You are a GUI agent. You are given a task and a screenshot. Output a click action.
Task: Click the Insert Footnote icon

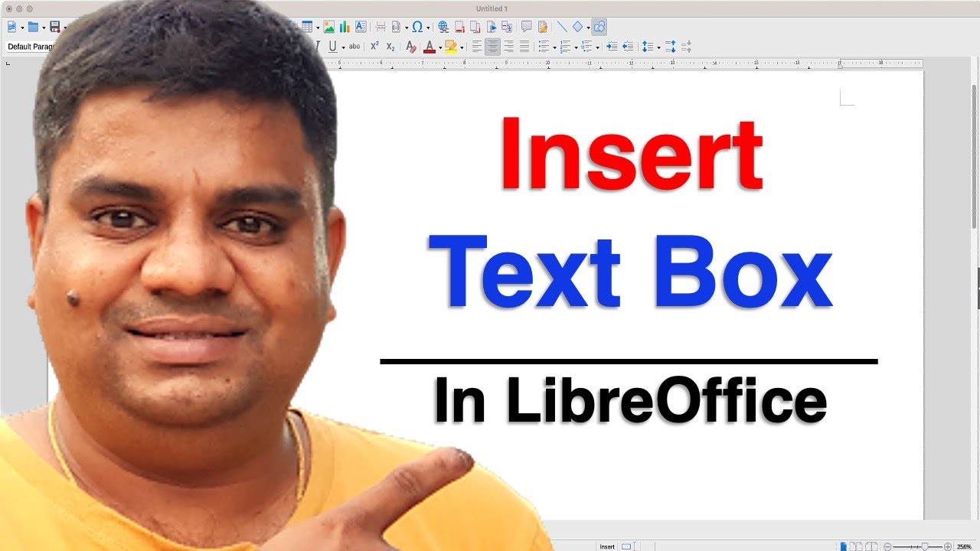coord(460,27)
